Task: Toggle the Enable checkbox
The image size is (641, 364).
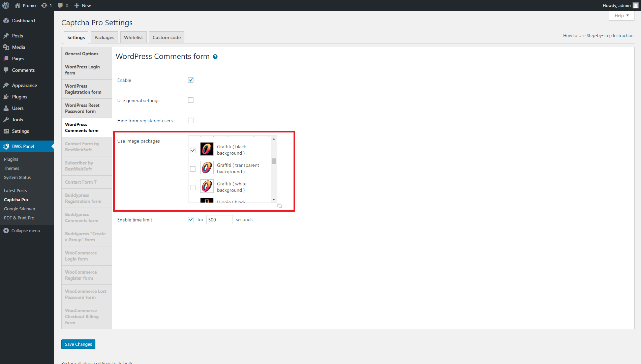Action: pyautogui.click(x=191, y=80)
